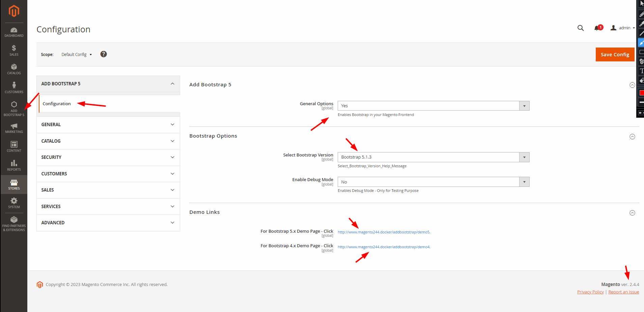Open the Stores menu in the sidebar
The image size is (644, 312).
pyautogui.click(x=14, y=185)
